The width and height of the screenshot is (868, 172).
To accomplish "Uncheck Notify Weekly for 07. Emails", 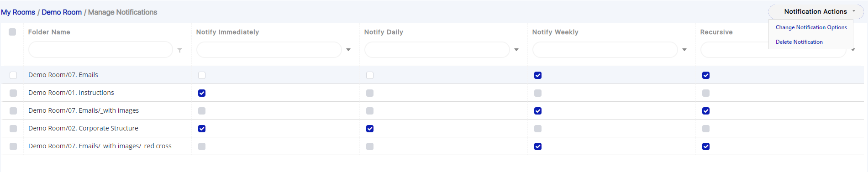I will pos(538,75).
